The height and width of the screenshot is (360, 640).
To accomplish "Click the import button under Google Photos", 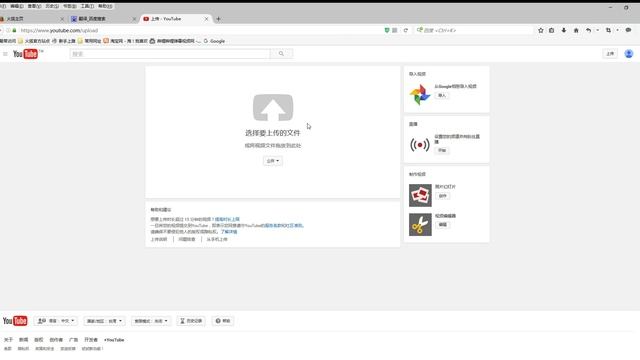I will 442,95.
